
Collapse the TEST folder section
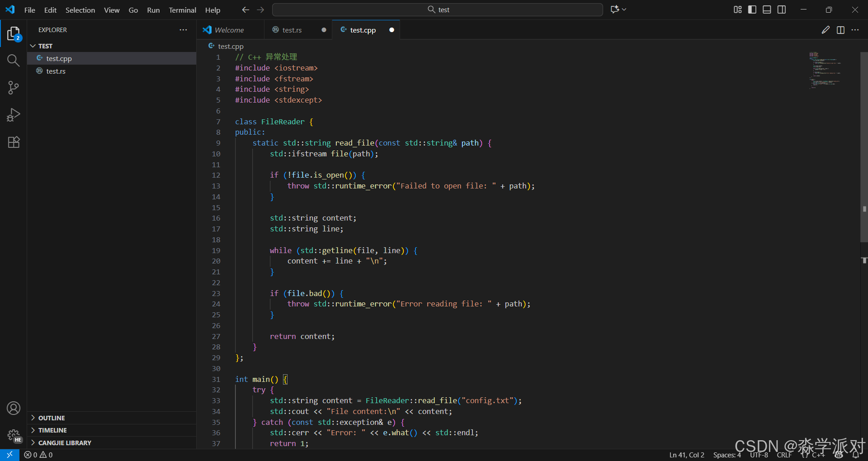tap(111, 46)
